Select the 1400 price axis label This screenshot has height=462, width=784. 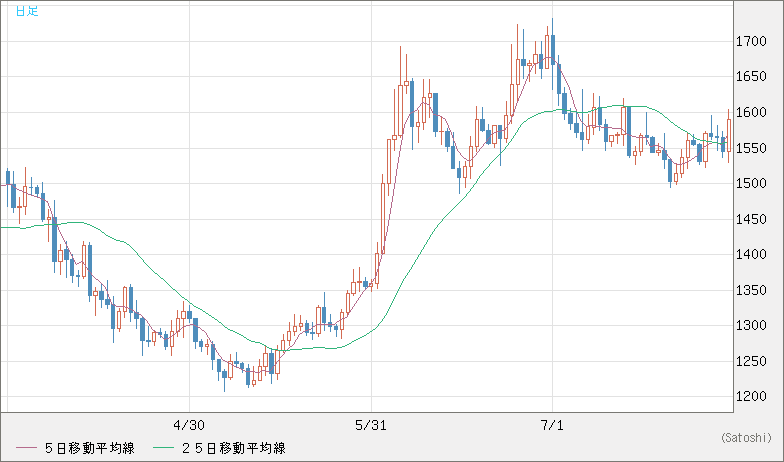[x=751, y=254]
